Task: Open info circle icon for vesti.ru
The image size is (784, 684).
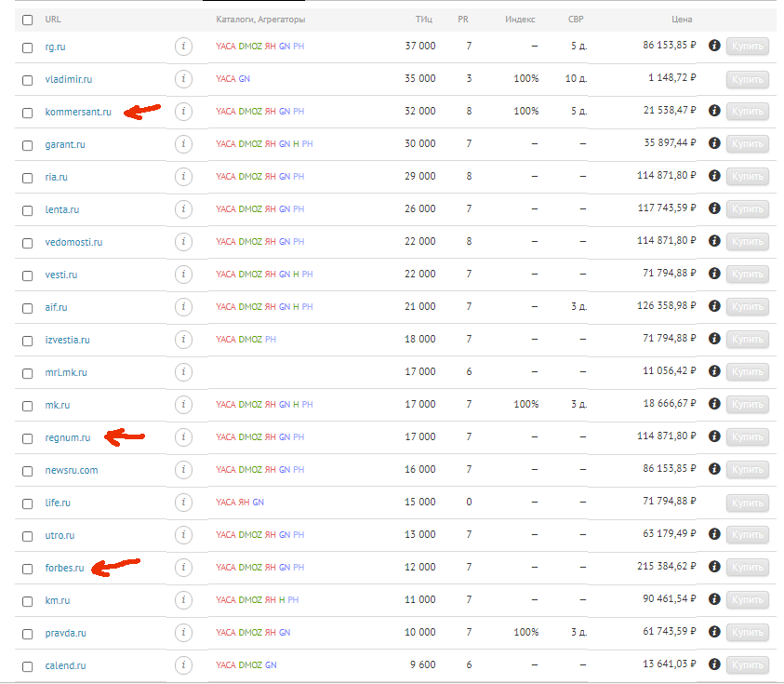Action: tap(183, 275)
